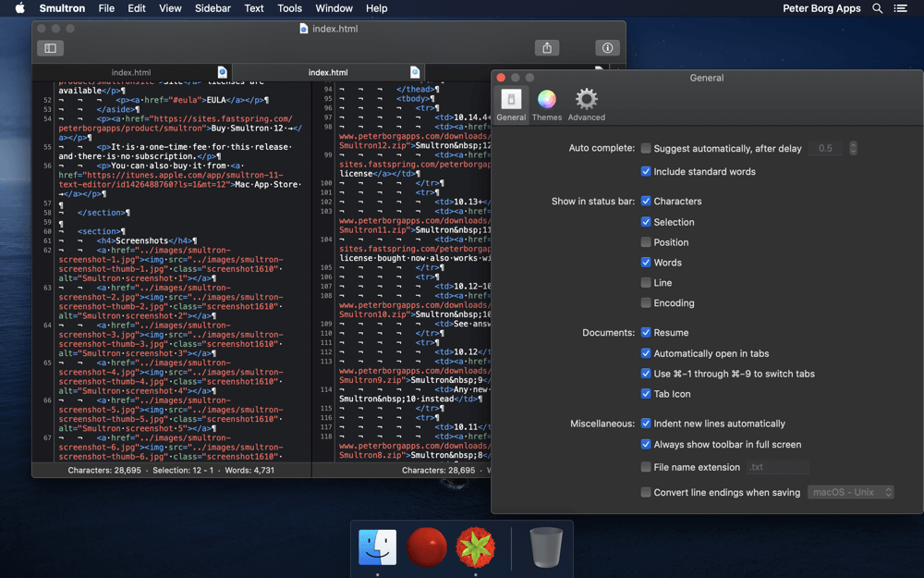
Task: Toggle the sidebar button in Smultron toolbar
Action: coord(50,48)
